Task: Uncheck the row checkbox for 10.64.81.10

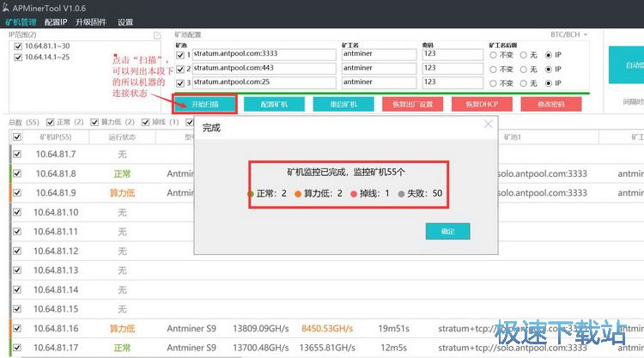Action: coord(17,212)
